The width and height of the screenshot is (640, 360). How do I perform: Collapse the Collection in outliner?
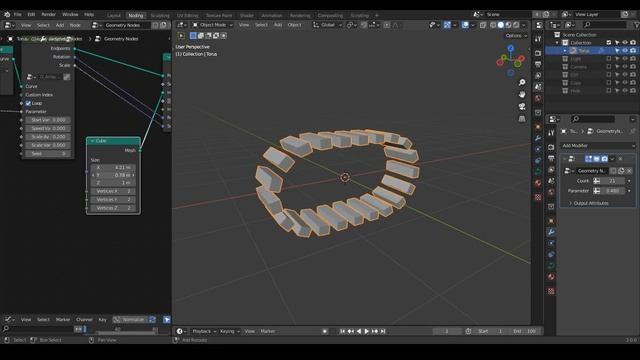click(558, 42)
